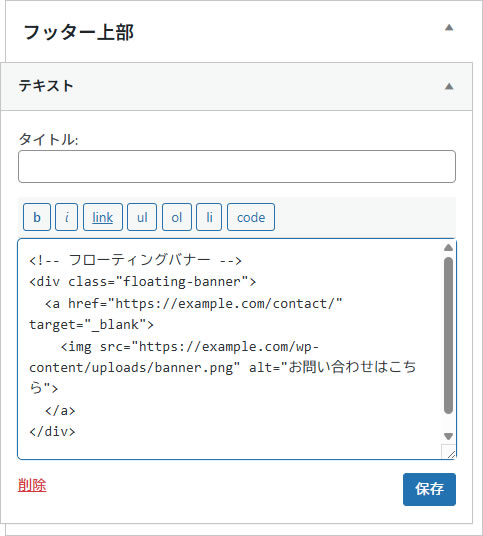The width and height of the screenshot is (483, 536).
Task: Click the textarea scroll down arrow
Action: pos(448,436)
